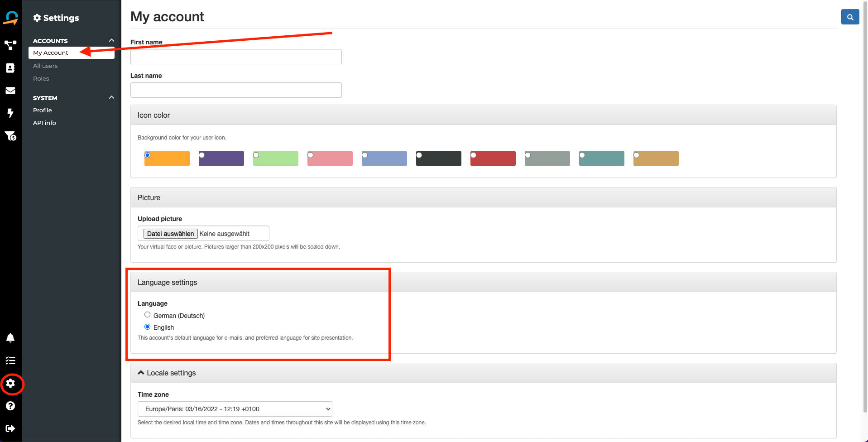
Task: Choose the purple icon color radio
Action: (x=202, y=155)
